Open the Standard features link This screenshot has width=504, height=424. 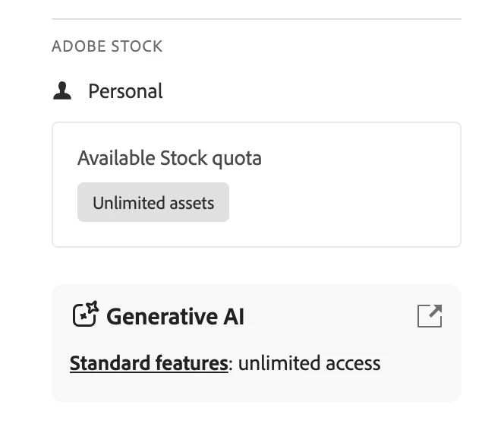pyautogui.click(x=149, y=363)
